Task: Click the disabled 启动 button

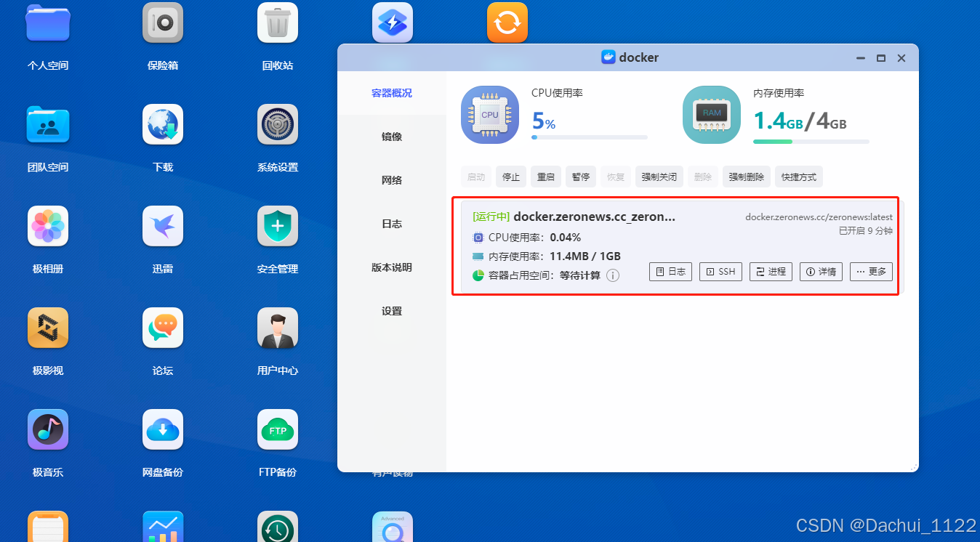Action: 476,177
